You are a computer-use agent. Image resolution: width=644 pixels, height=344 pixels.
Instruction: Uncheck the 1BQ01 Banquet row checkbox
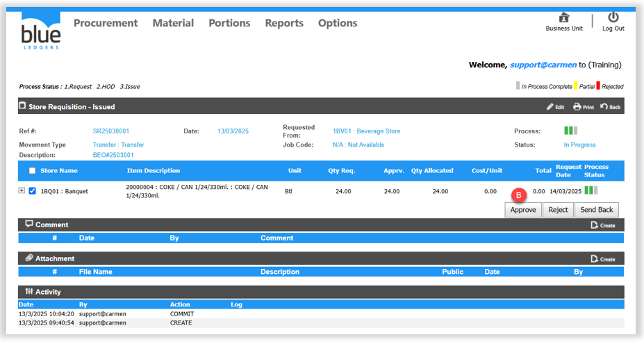32,191
